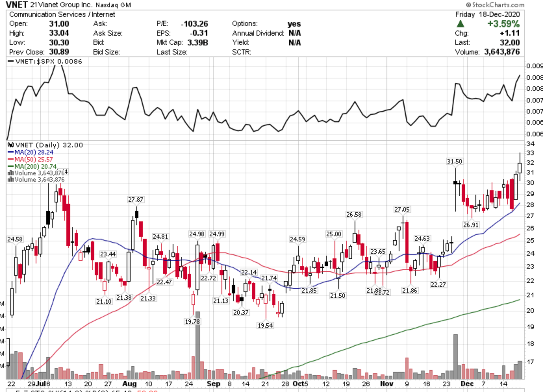Click the large volume bar in late November
543x392 pixels.
coord(455,357)
